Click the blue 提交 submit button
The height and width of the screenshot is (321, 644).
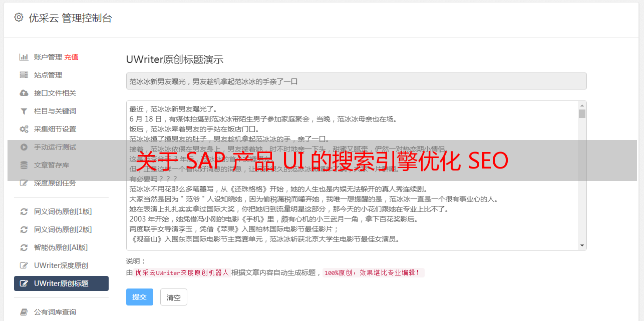click(140, 297)
